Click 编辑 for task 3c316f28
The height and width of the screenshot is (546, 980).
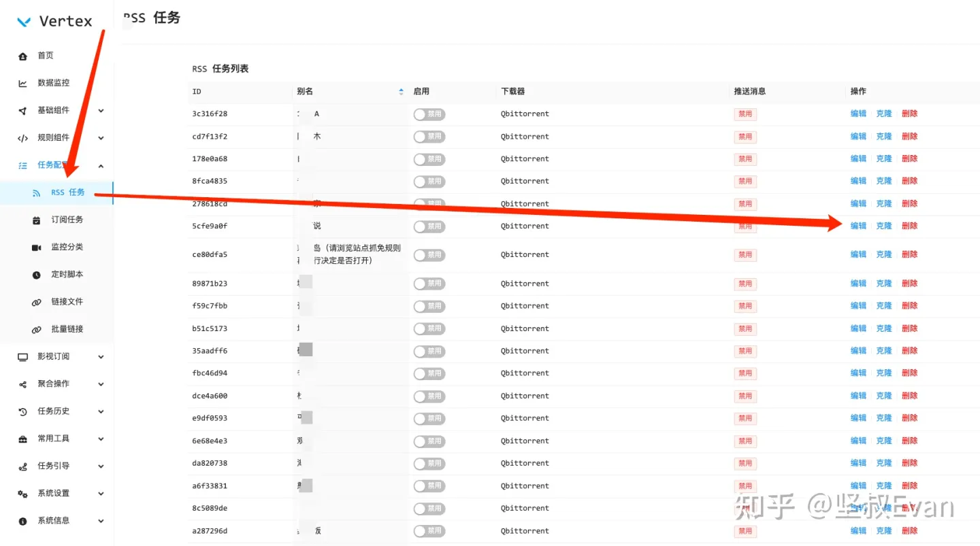click(858, 114)
